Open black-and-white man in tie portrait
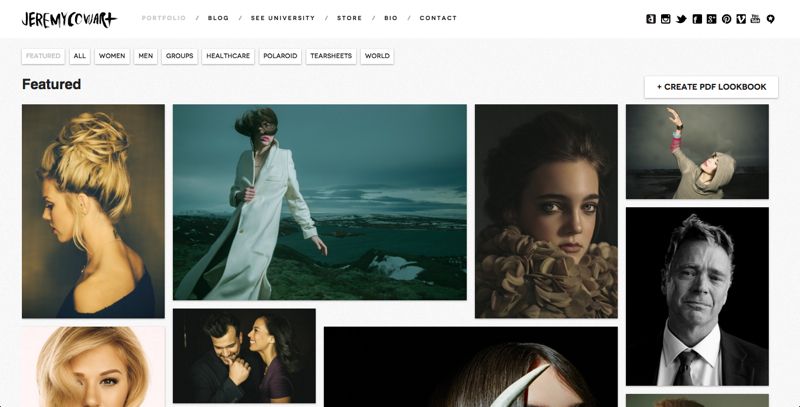The image size is (800, 407). tap(697, 296)
